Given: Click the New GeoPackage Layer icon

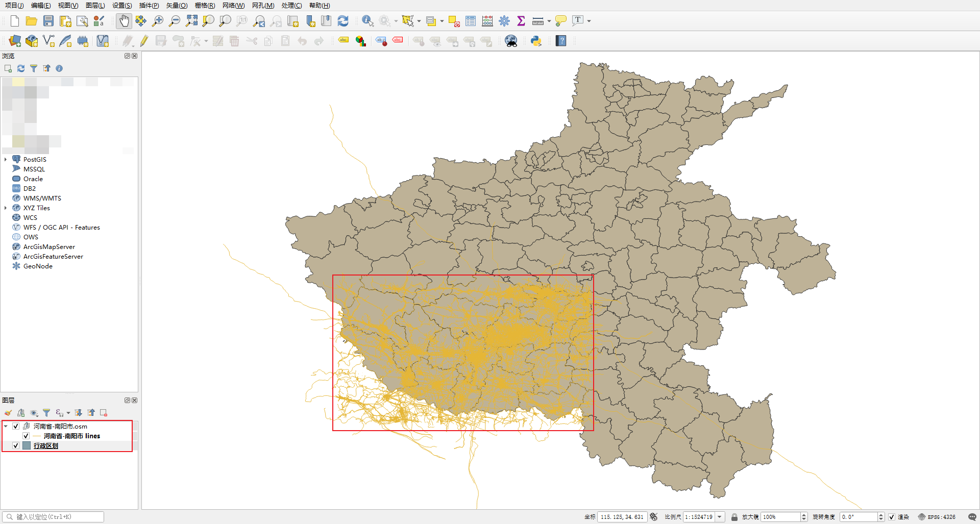Looking at the screenshot, I should 32,41.
